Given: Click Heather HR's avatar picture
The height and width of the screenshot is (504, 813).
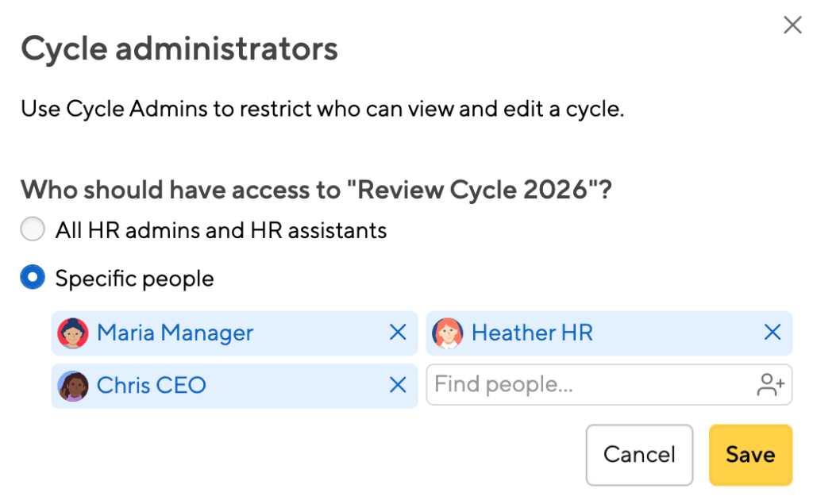Looking at the screenshot, I should pos(448,333).
